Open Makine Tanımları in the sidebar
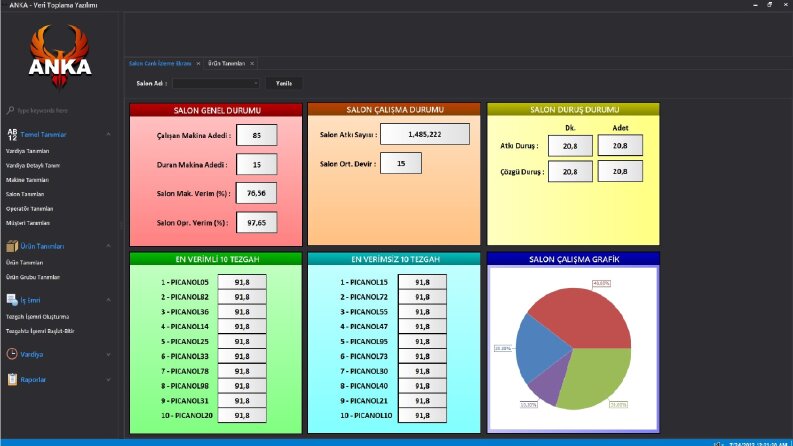Image resolution: width=793 pixels, height=446 pixels. pos(27,180)
